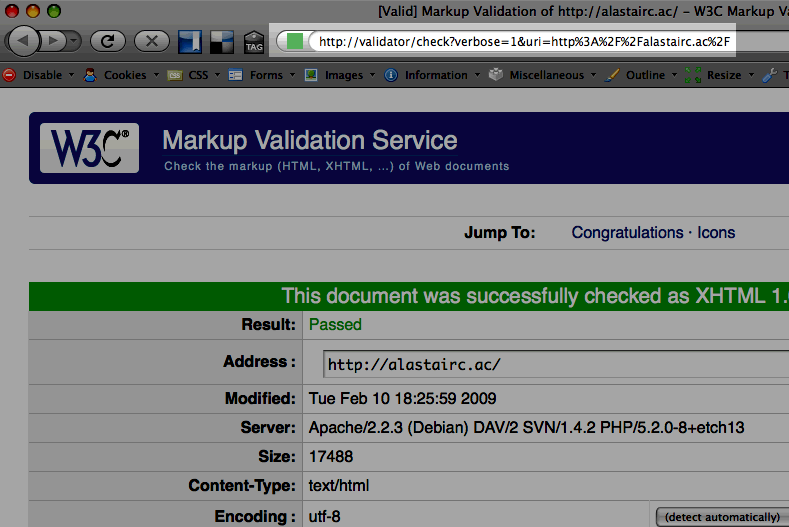The image size is (789, 527).
Task: Click the black-and-white checkered toolbar icon
Action: (222, 42)
